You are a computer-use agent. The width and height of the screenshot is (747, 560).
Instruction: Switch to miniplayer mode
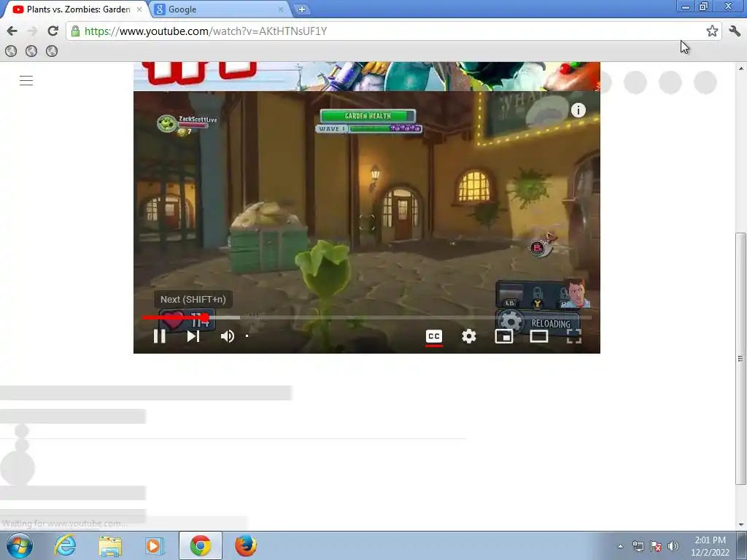coord(503,336)
